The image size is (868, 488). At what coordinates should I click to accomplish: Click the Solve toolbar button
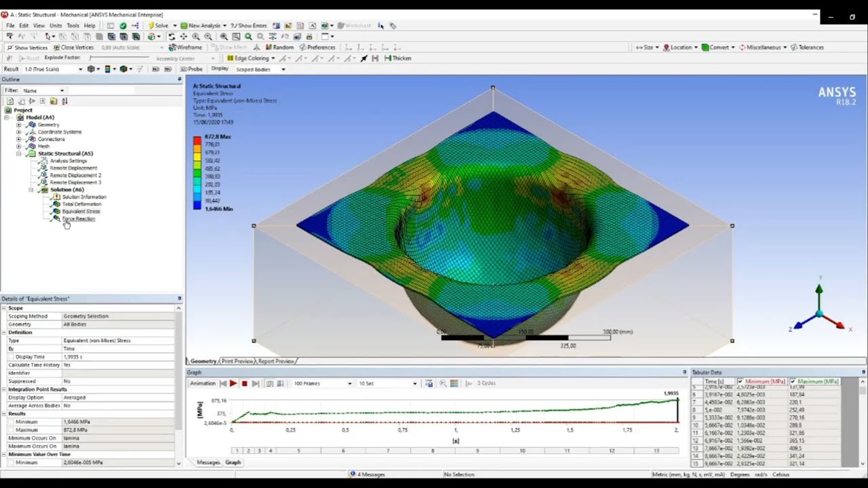coord(158,26)
